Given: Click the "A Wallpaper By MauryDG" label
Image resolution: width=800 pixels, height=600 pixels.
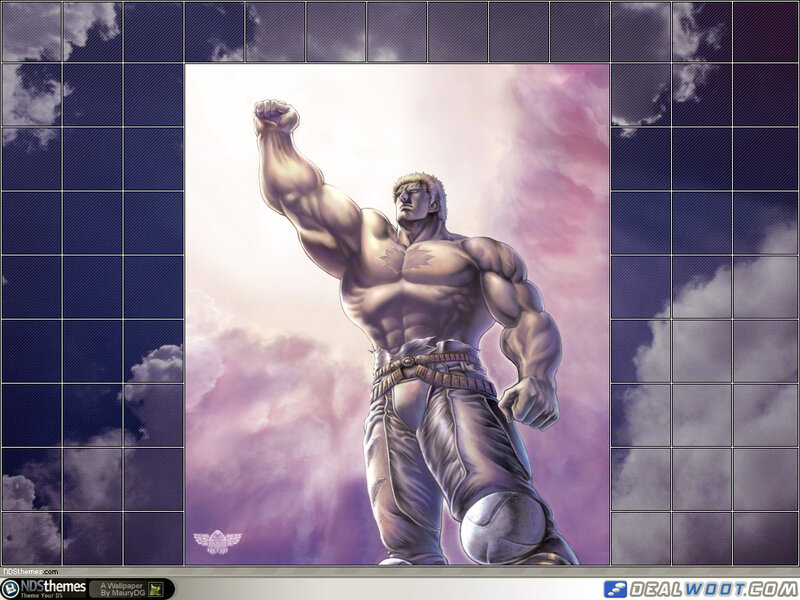Looking at the screenshot, I should pos(122,589).
